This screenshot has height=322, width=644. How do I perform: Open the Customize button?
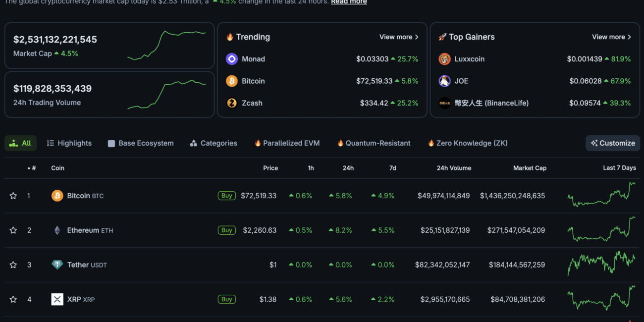[x=612, y=143]
